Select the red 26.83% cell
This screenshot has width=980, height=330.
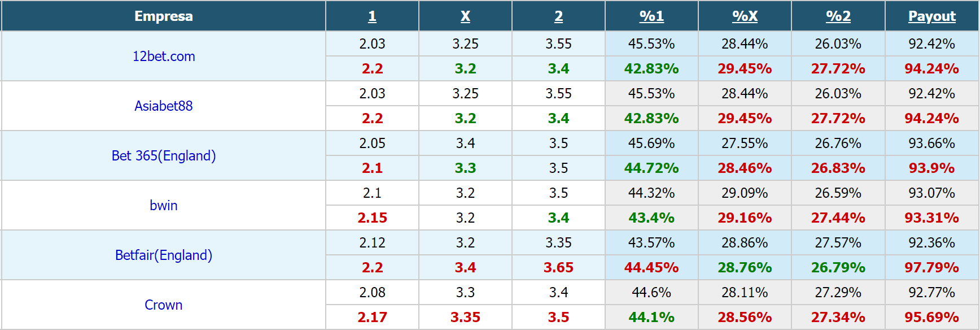point(838,168)
